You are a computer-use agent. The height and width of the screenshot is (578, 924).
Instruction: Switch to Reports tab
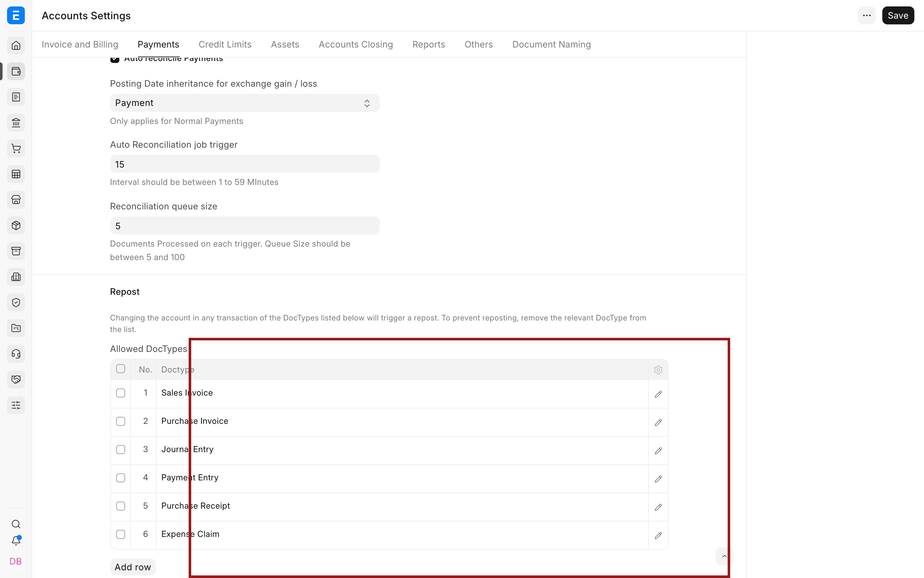tap(428, 44)
